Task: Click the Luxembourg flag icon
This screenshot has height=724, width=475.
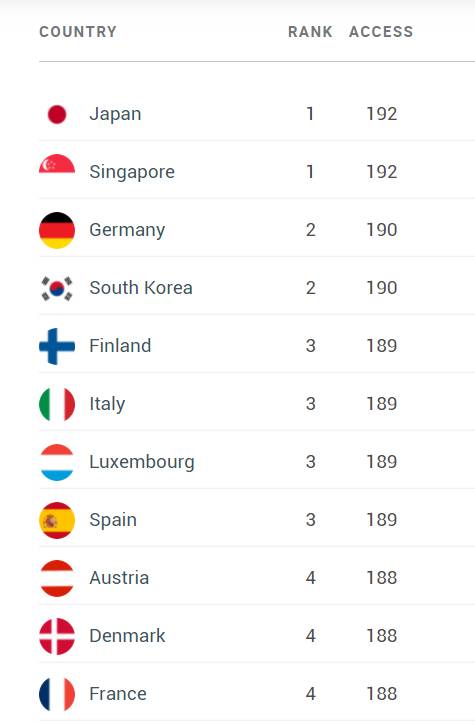Action: (x=57, y=462)
